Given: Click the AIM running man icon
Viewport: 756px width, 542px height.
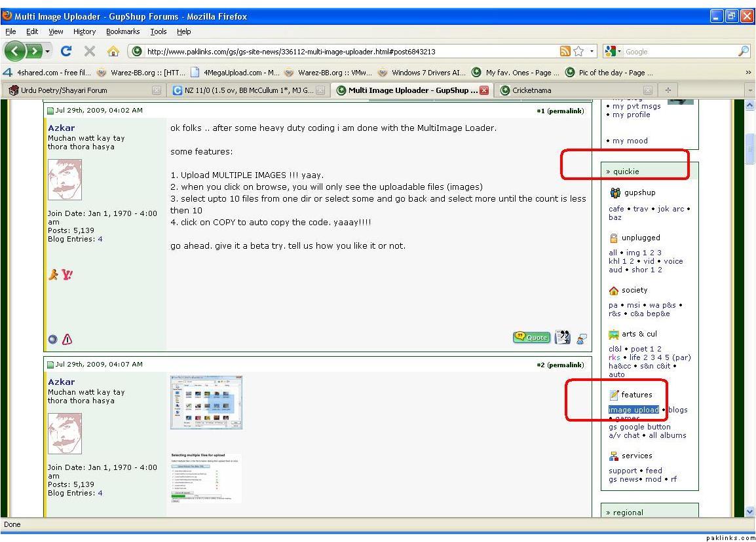Looking at the screenshot, I should pos(54,276).
